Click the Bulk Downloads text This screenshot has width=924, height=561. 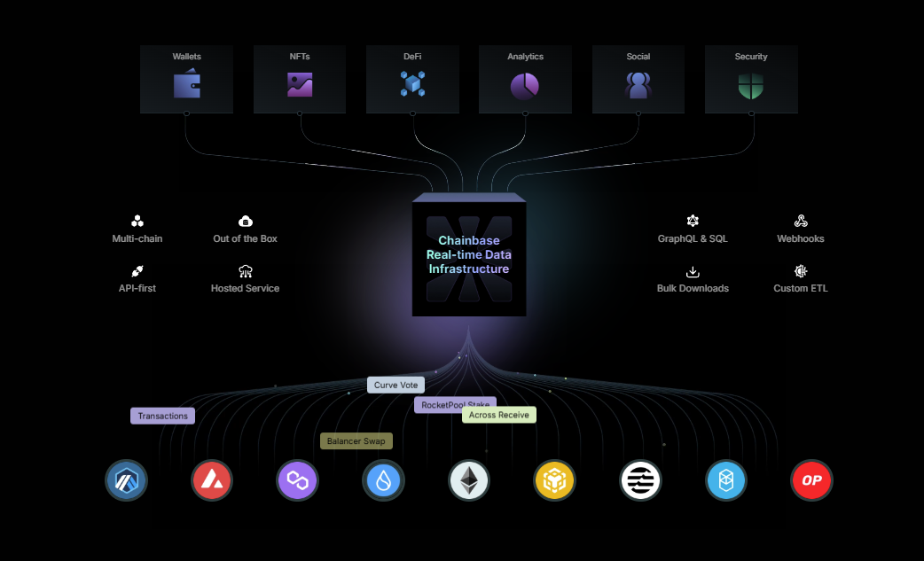tap(693, 288)
